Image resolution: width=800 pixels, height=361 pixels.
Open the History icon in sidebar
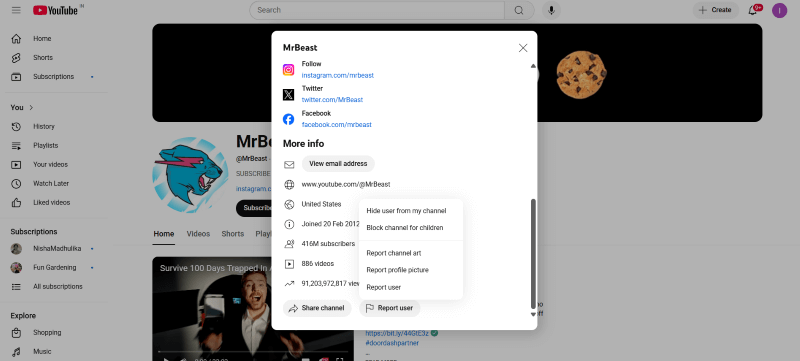(16, 126)
